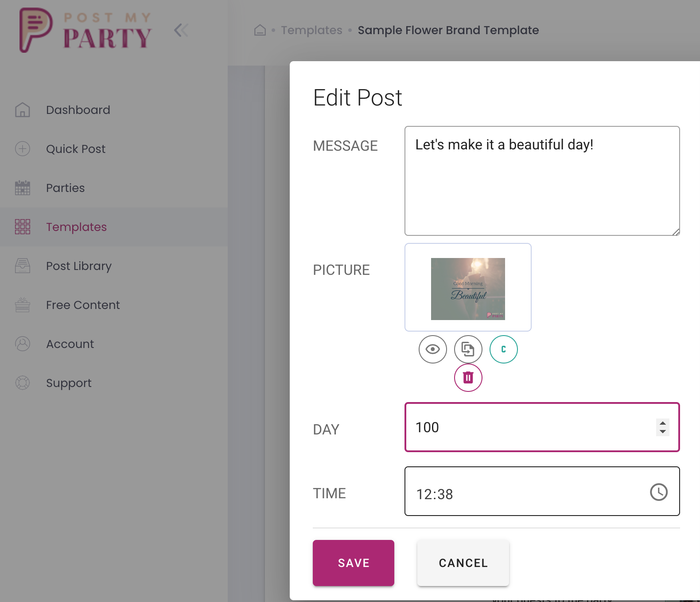
Task: Click the teal Canva 'C' icon
Action: point(503,349)
